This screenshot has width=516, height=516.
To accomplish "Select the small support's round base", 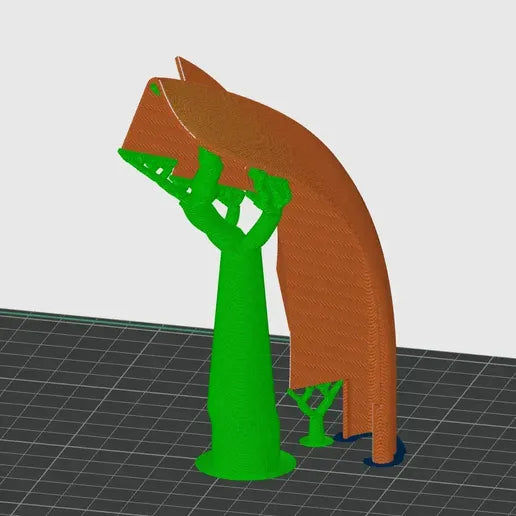I will click(317, 441).
